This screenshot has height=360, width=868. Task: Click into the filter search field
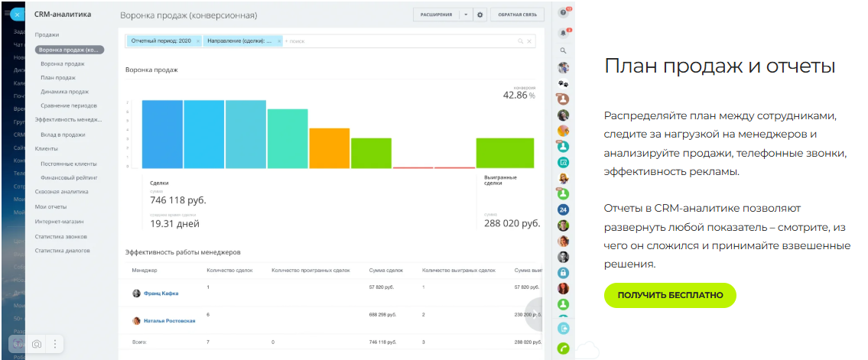(398, 41)
